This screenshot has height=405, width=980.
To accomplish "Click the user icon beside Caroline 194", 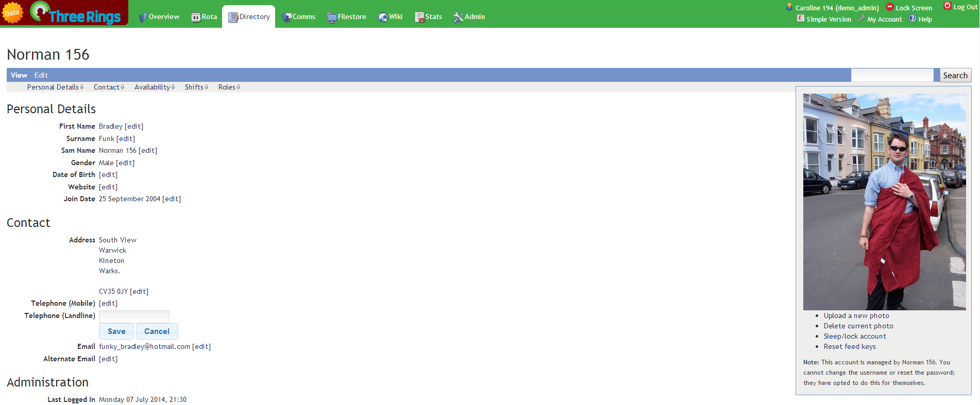I will (x=789, y=7).
